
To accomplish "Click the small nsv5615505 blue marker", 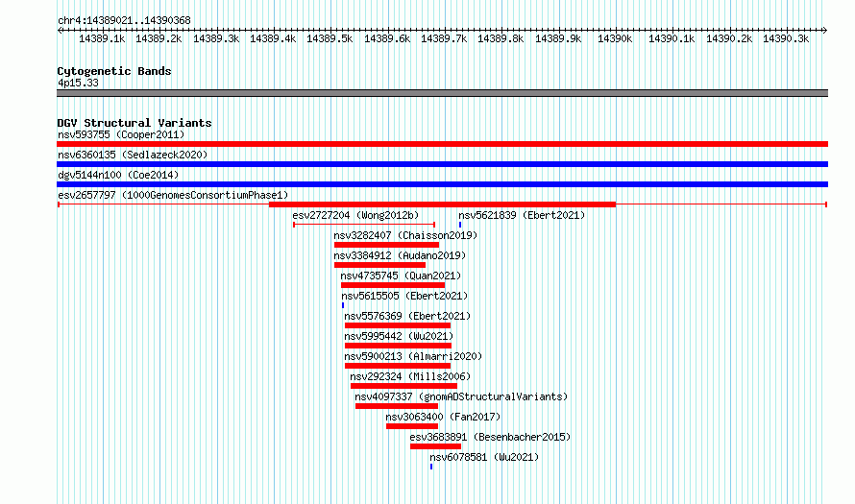I will point(343,305).
